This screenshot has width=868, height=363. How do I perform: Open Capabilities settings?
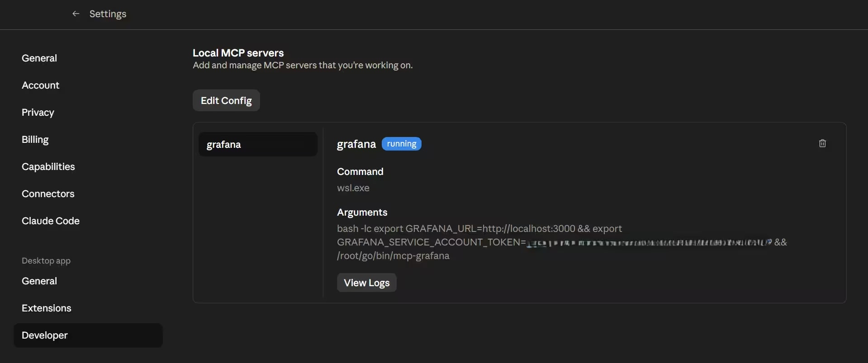point(48,167)
